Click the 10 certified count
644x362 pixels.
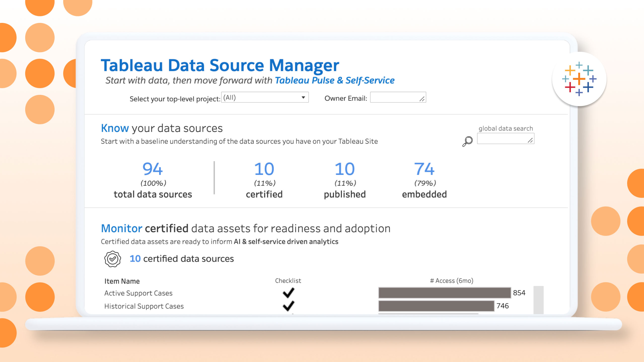tap(264, 169)
